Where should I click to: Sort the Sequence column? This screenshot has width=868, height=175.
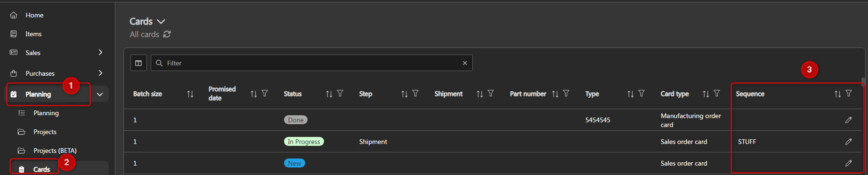pyautogui.click(x=837, y=94)
